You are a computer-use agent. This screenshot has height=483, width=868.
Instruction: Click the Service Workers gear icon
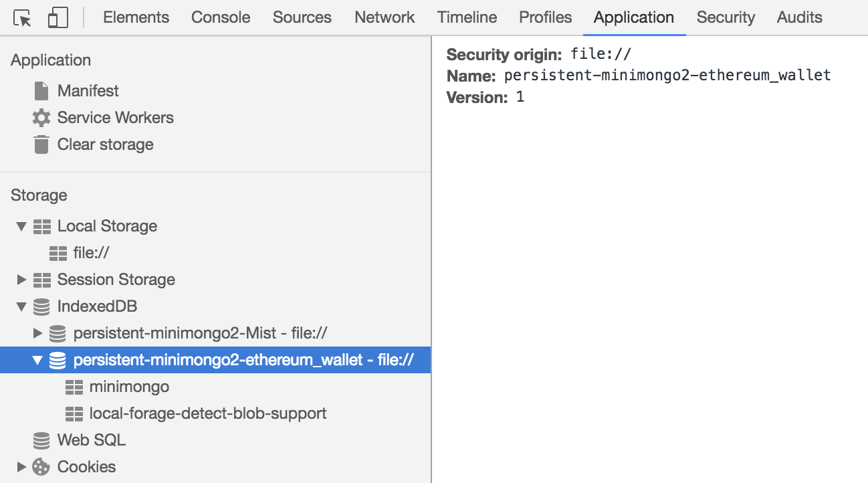point(40,118)
